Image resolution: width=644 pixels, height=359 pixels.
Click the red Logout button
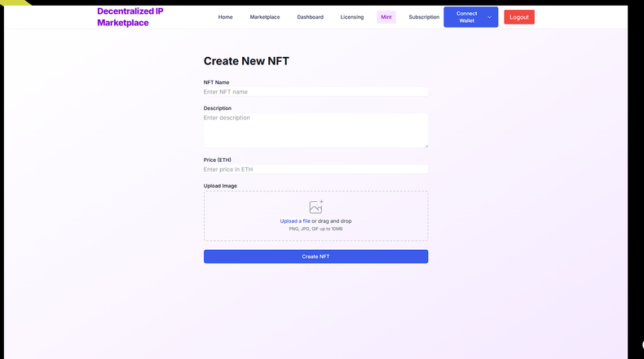[x=518, y=17]
